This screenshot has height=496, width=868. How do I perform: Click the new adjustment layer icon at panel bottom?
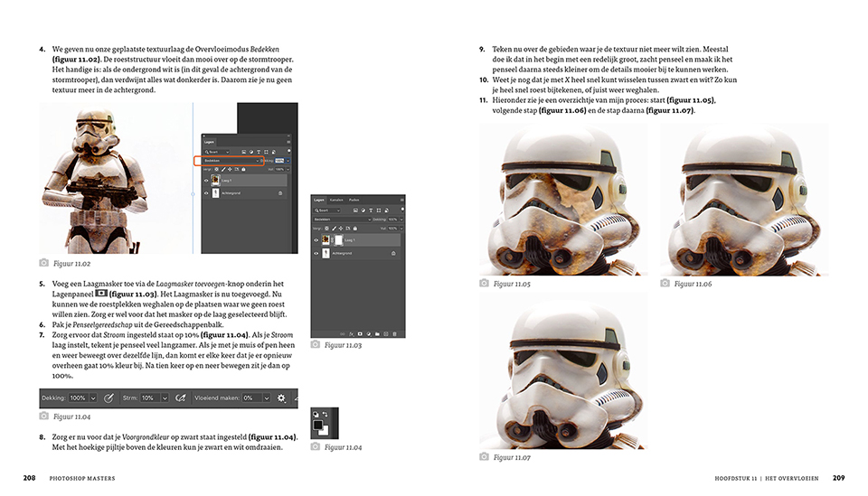click(369, 334)
